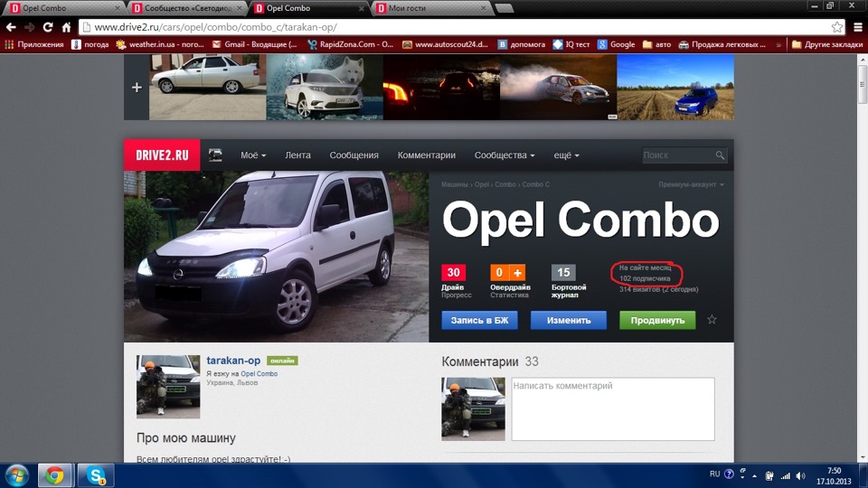Open the white SUV with wolf thumbnail
This screenshot has height=488, width=868.
pyautogui.click(x=325, y=87)
